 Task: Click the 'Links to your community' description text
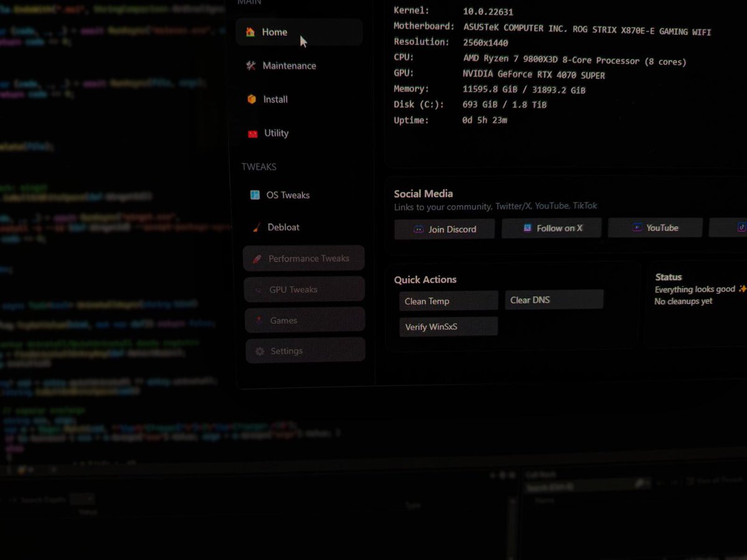pos(496,206)
